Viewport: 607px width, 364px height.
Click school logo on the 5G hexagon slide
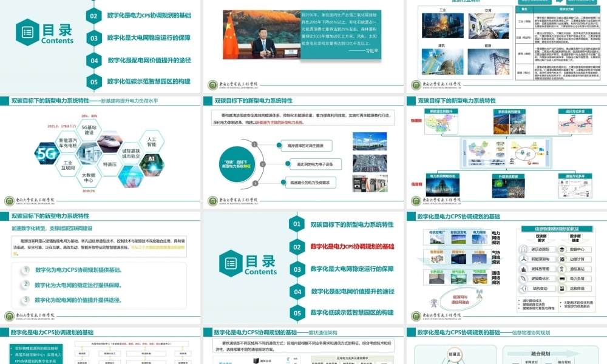click(9, 201)
